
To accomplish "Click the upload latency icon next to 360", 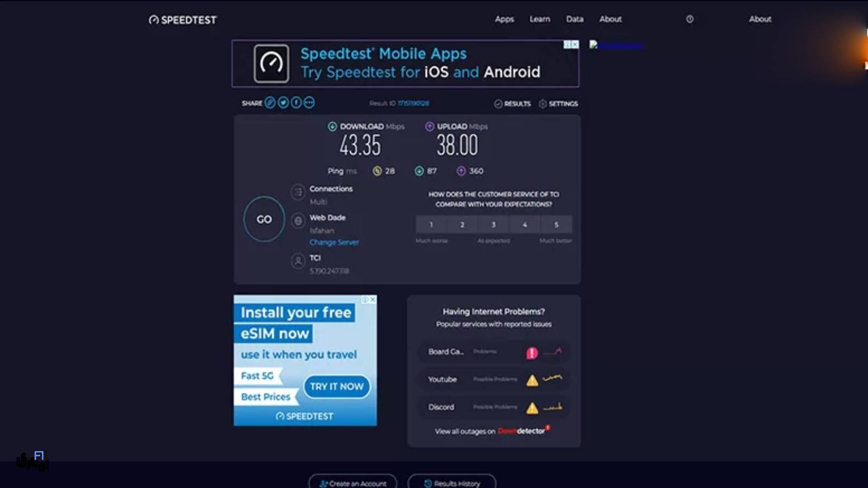I will [461, 171].
